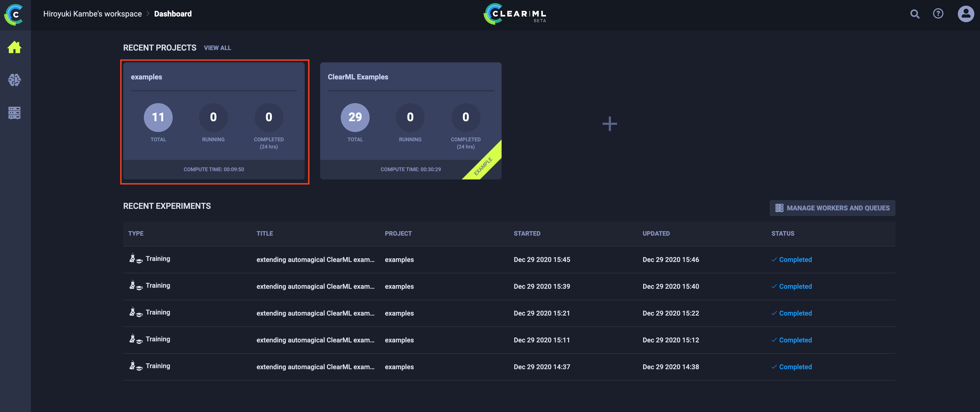Click the plus icon to create project
This screenshot has height=412, width=980.
point(609,124)
